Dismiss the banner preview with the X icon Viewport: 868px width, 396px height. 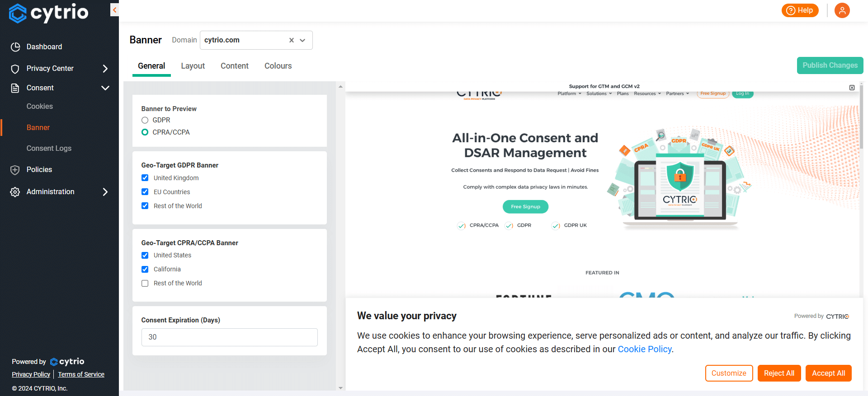tap(852, 88)
